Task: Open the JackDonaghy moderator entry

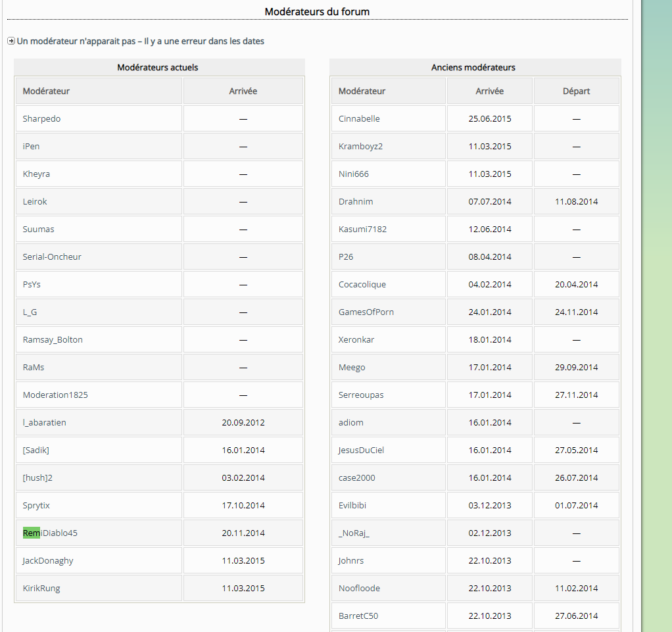Action: pyautogui.click(x=47, y=561)
